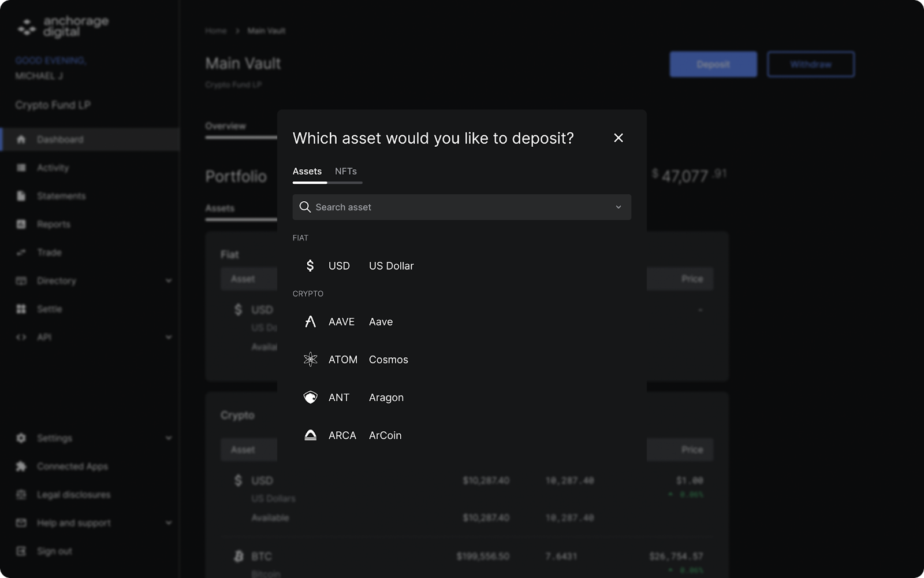Open Legal disclosures link
Viewport: 924px width, 578px height.
(73, 495)
